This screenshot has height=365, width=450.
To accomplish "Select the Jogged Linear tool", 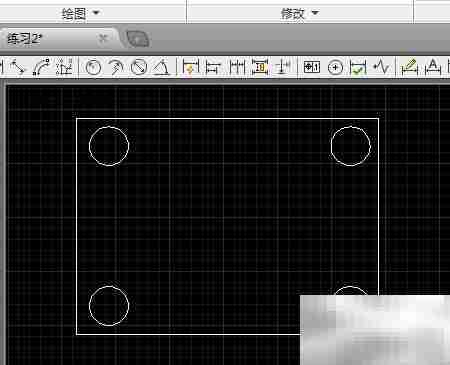I will coord(381,67).
